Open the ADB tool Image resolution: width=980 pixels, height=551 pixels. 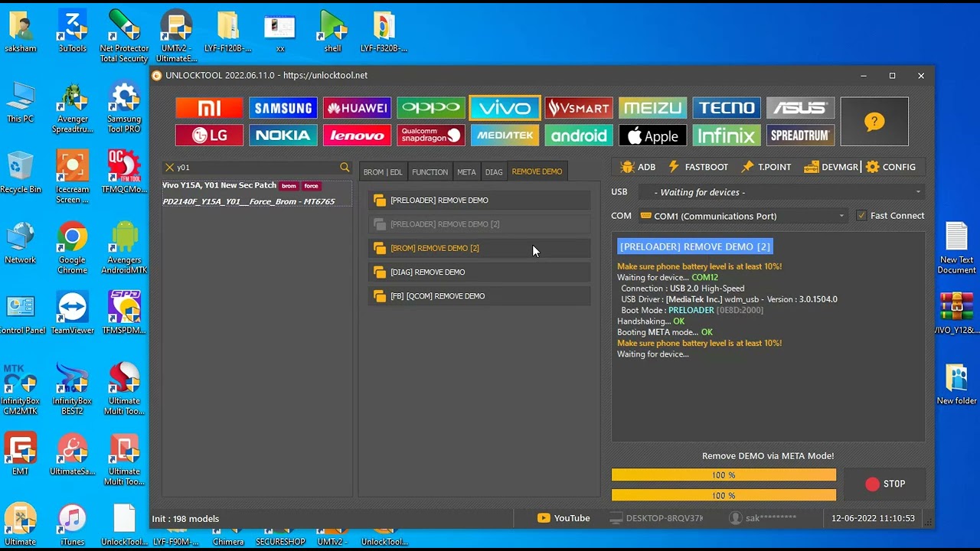[638, 167]
